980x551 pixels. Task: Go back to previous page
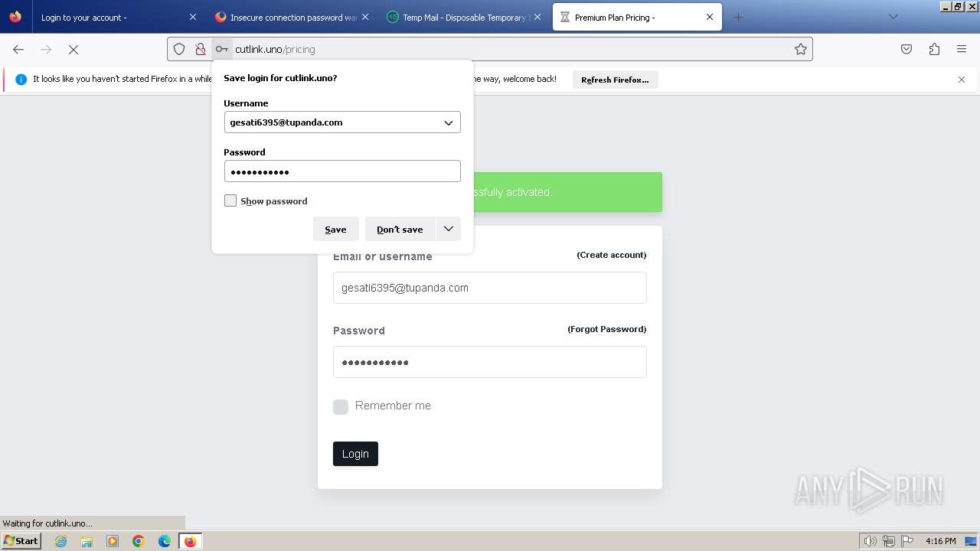[18, 49]
